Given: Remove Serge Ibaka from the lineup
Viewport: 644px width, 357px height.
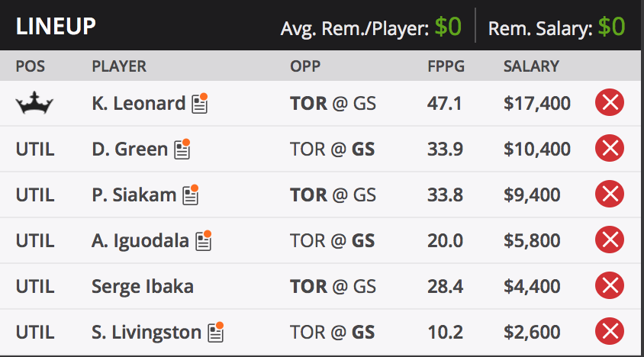Looking at the screenshot, I should (610, 286).
